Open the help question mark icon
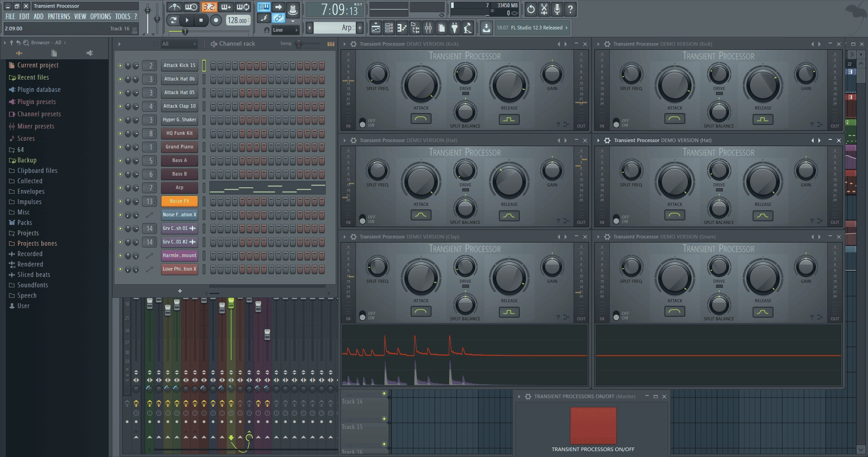868x457 pixels. (x=570, y=9)
